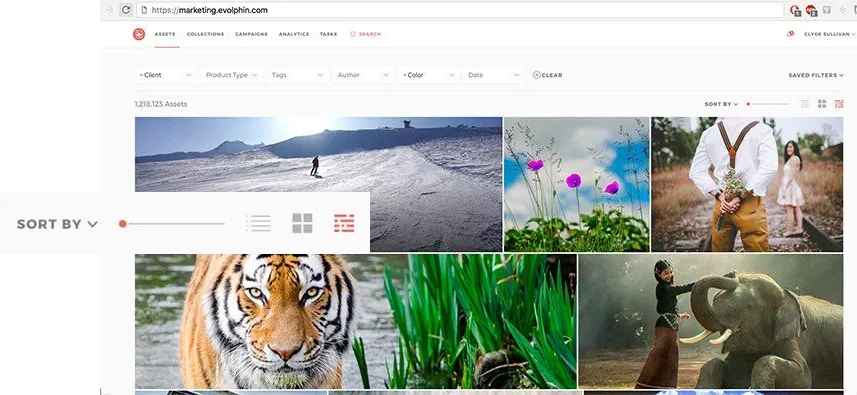Image resolution: width=857 pixels, height=395 pixels.
Task: Open small Sort By dropdown under Saved Filters
Action: tap(721, 104)
